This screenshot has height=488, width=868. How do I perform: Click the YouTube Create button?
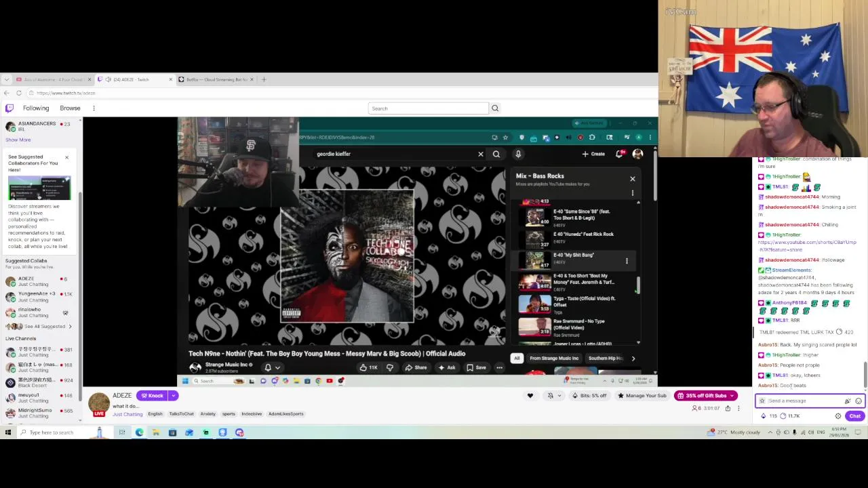point(593,154)
